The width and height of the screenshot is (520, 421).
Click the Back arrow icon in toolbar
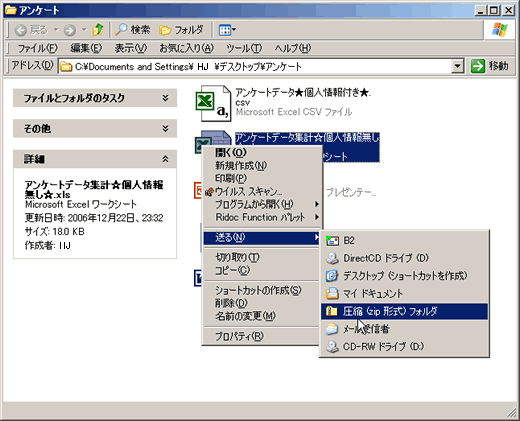coord(21,30)
